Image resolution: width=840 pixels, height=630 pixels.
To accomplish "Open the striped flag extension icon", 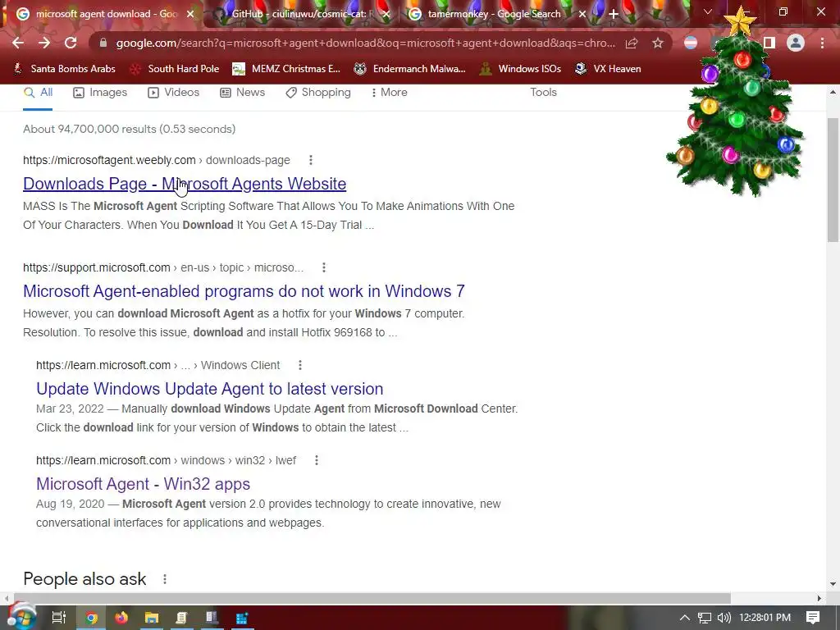I will [x=691, y=43].
